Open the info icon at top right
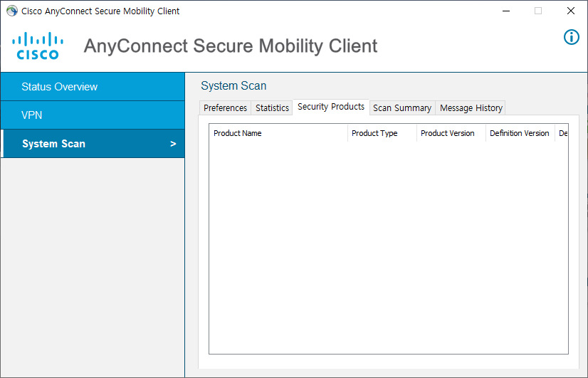 tap(572, 37)
